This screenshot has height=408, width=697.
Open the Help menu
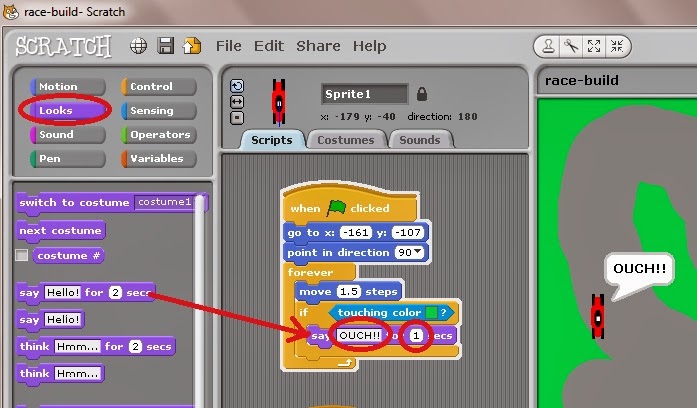point(369,46)
